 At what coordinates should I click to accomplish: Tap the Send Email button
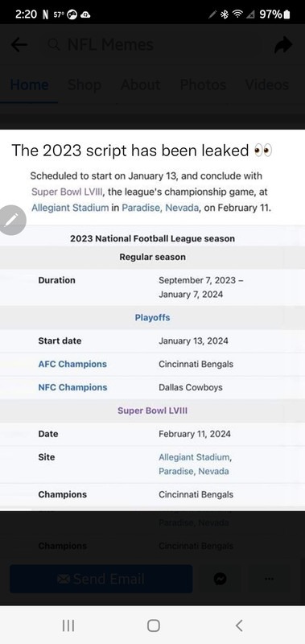point(101,579)
